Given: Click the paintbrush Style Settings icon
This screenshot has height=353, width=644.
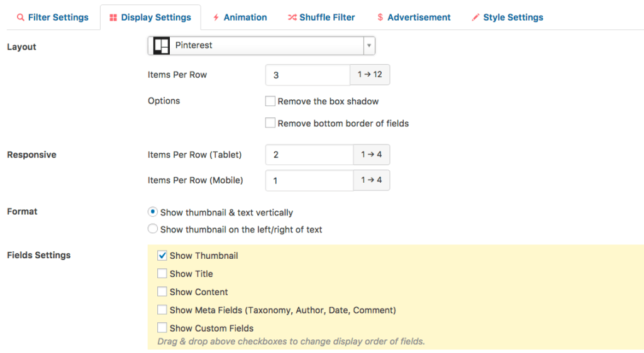Looking at the screenshot, I should click(x=475, y=18).
